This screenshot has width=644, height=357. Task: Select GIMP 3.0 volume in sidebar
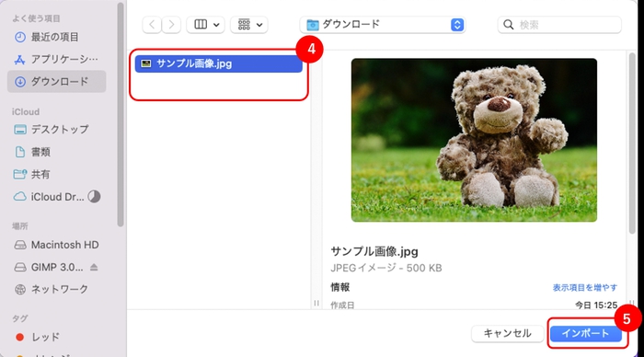(49, 268)
